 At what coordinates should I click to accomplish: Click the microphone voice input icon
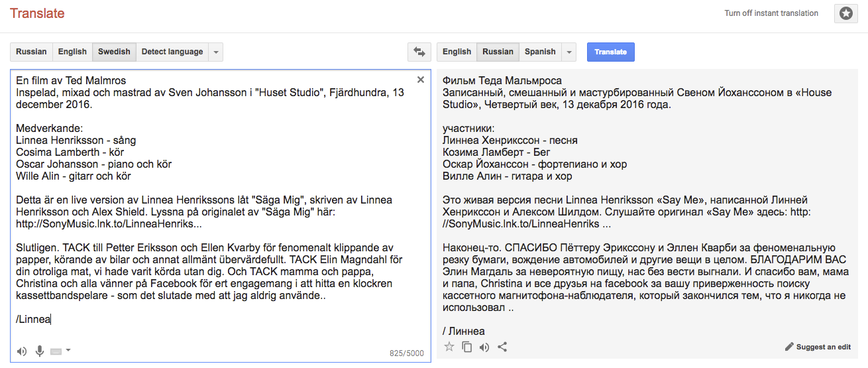pos(40,351)
